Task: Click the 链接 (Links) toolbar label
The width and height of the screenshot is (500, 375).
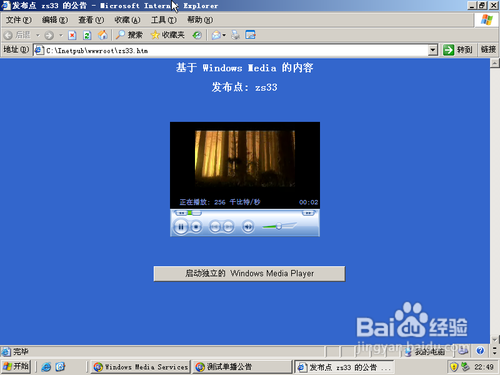Action: [x=488, y=50]
